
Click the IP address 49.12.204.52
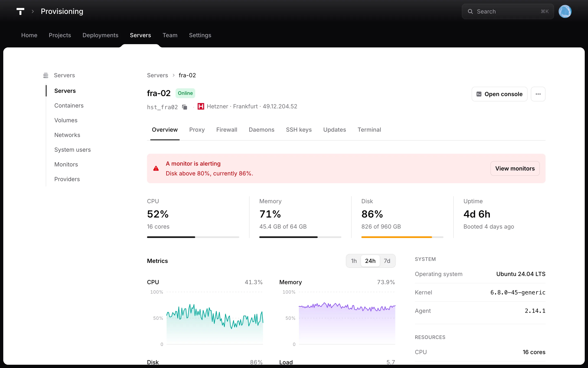(280, 106)
